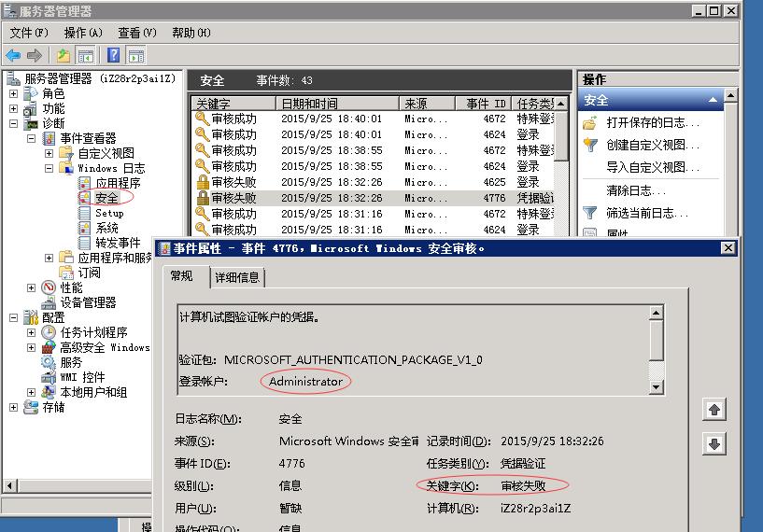Screen dimensions: 763x532
Task: Click the Back arrow toolbar icon
Action: click(x=13, y=55)
